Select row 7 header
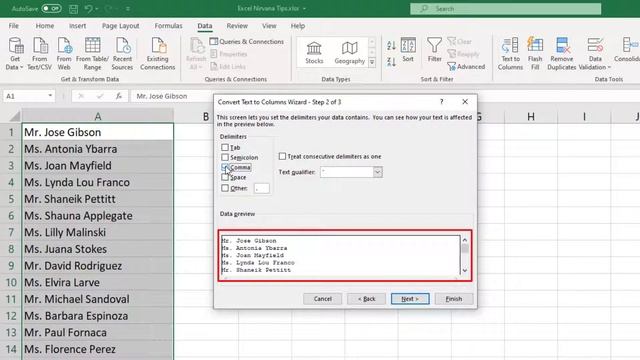 11,232
